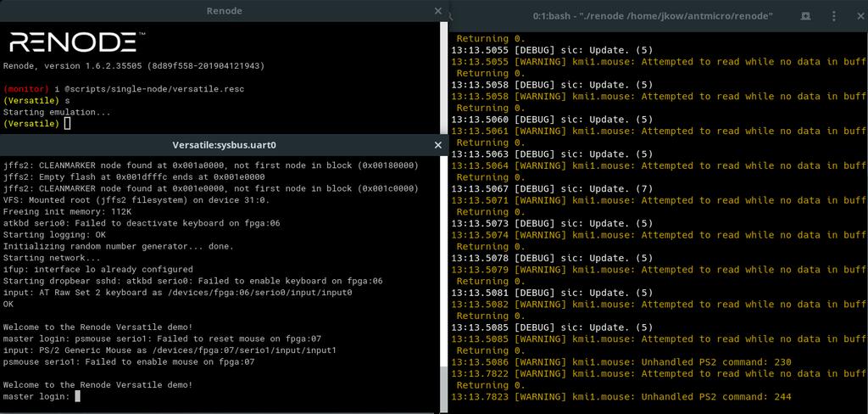The image size is (868, 414).
Task: Click 'AT Raw Set 2 keyboard' line
Action: pyautogui.click(x=178, y=292)
